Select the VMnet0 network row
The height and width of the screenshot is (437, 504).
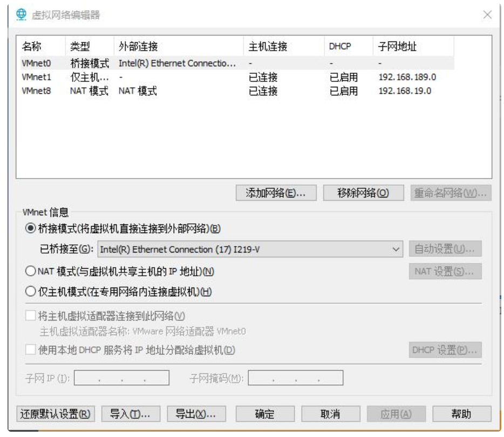point(237,63)
